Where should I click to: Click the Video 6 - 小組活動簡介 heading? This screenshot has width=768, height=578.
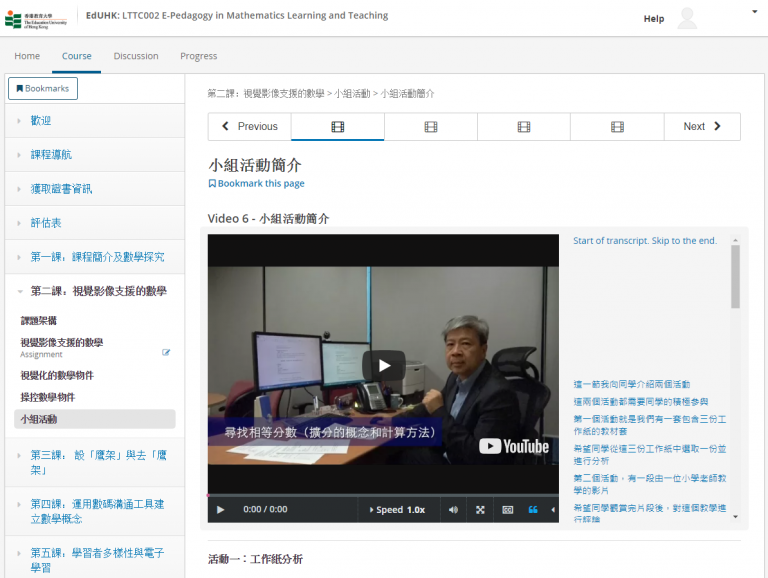tap(268, 218)
